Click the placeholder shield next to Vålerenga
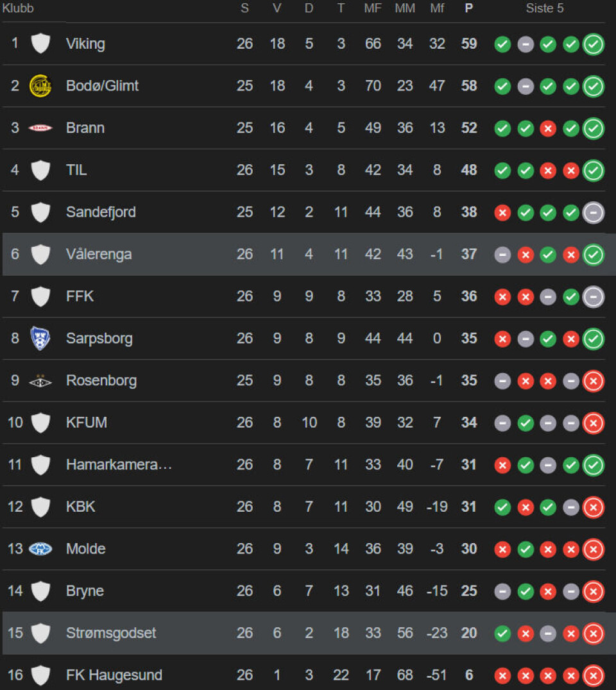This screenshot has width=616, height=690. pyautogui.click(x=40, y=255)
